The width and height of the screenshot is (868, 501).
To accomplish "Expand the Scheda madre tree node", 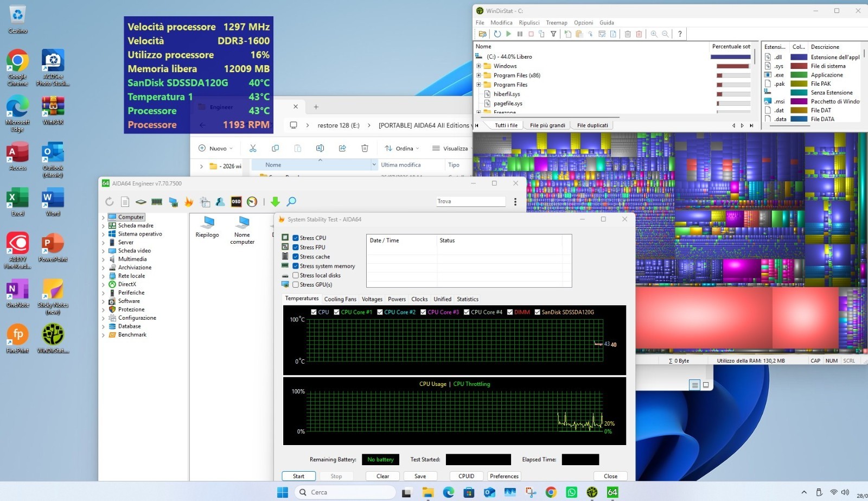I will coord(103,226).
